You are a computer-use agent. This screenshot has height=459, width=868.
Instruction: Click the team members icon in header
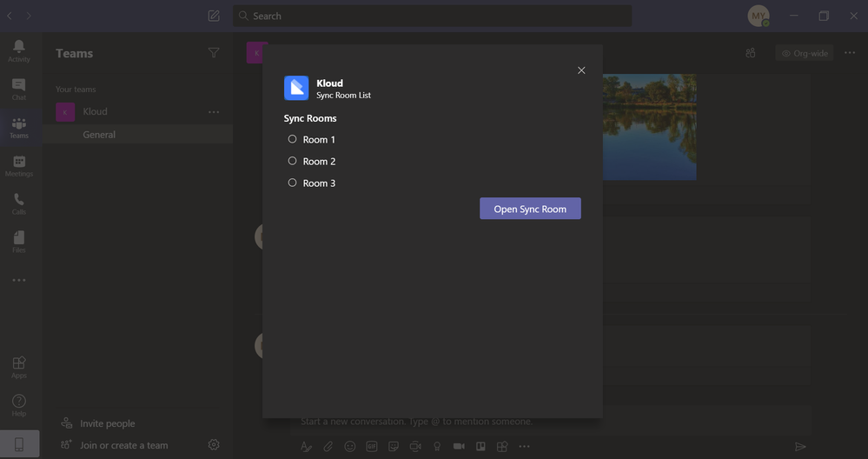[x=751, y=53]
